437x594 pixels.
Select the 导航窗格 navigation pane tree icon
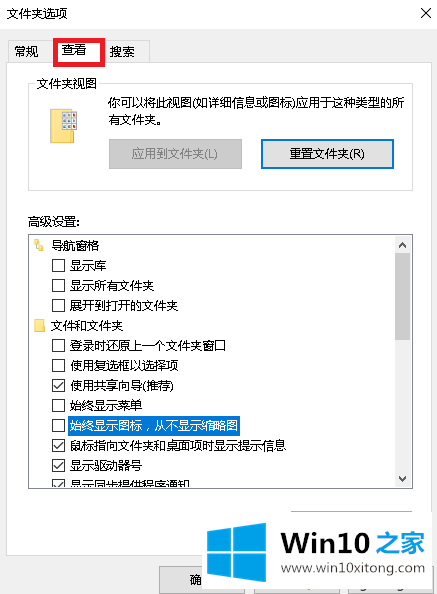click(39, 245)
